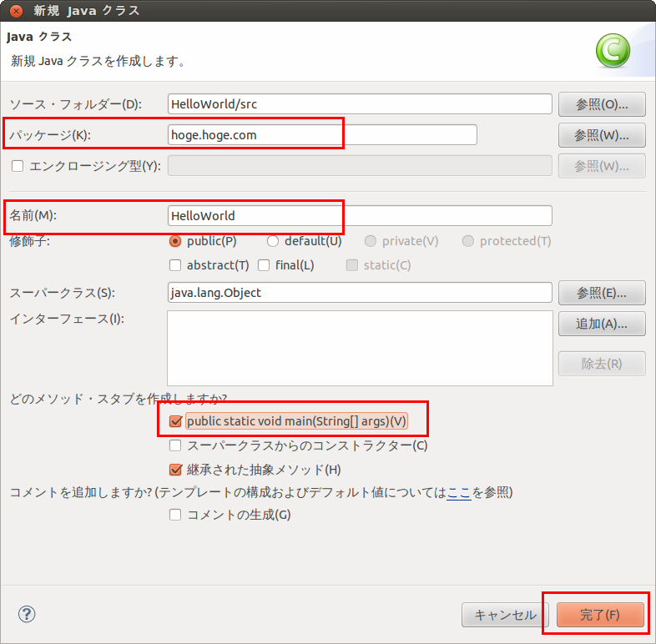The width and height of the screenshot is (656, 644).
Task: Check the final(L) checkbox
Action: click(x=264, y=265)
